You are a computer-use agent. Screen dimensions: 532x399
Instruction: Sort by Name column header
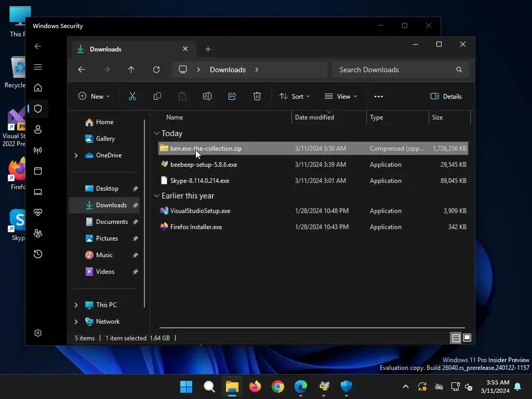pos(175,117)
